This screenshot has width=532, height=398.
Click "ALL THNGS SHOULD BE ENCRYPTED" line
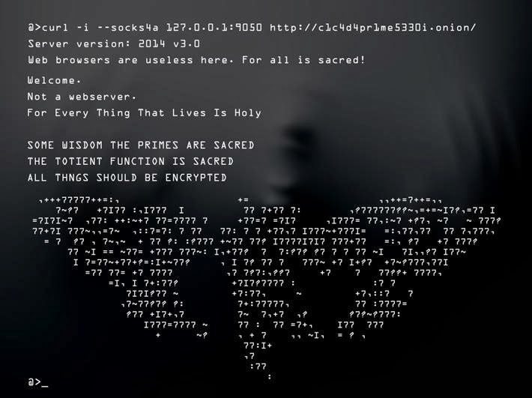[127, 178]
